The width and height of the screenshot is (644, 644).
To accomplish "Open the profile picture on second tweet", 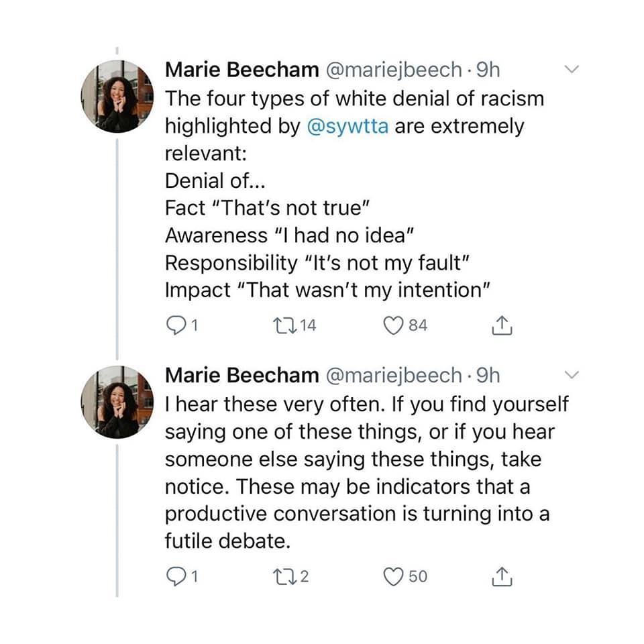I will [117, 401].
